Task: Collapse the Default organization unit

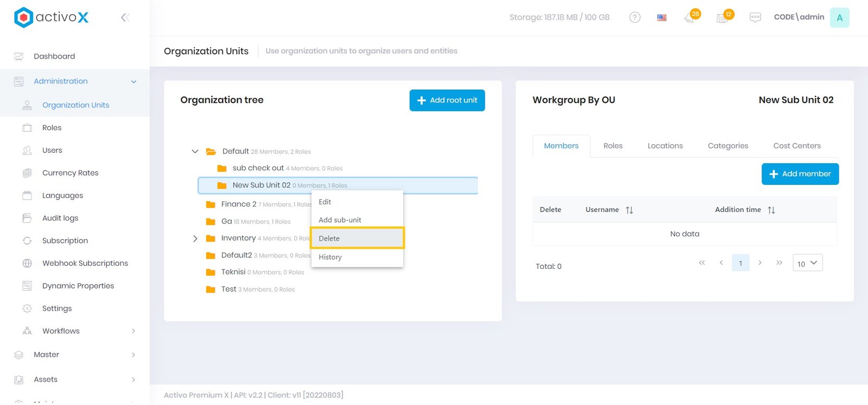Action: click(x=195, y=151)
